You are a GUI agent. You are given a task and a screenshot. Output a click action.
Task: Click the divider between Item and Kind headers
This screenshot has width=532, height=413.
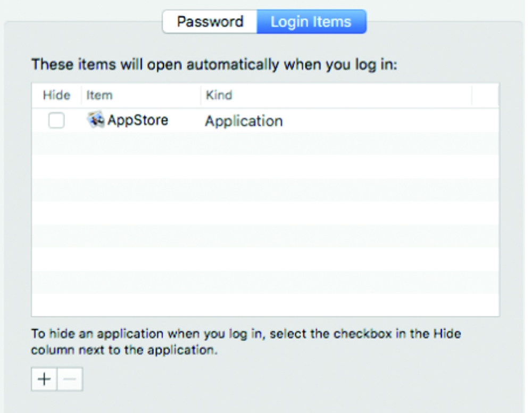(x=201, y=96)
